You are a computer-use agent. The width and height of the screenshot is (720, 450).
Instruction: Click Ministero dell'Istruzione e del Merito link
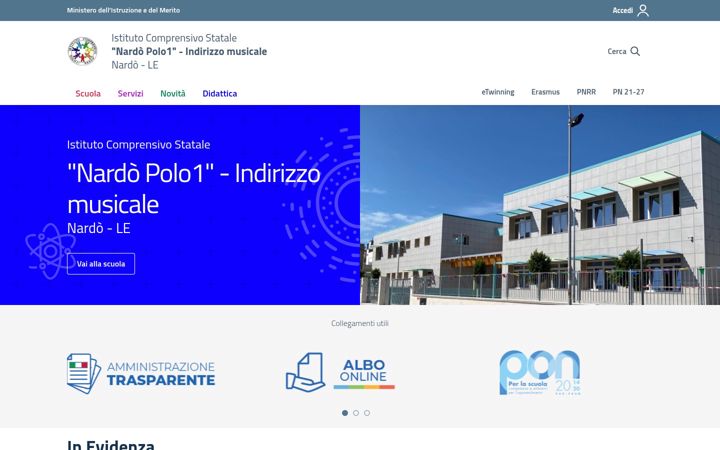coord(123,10)
